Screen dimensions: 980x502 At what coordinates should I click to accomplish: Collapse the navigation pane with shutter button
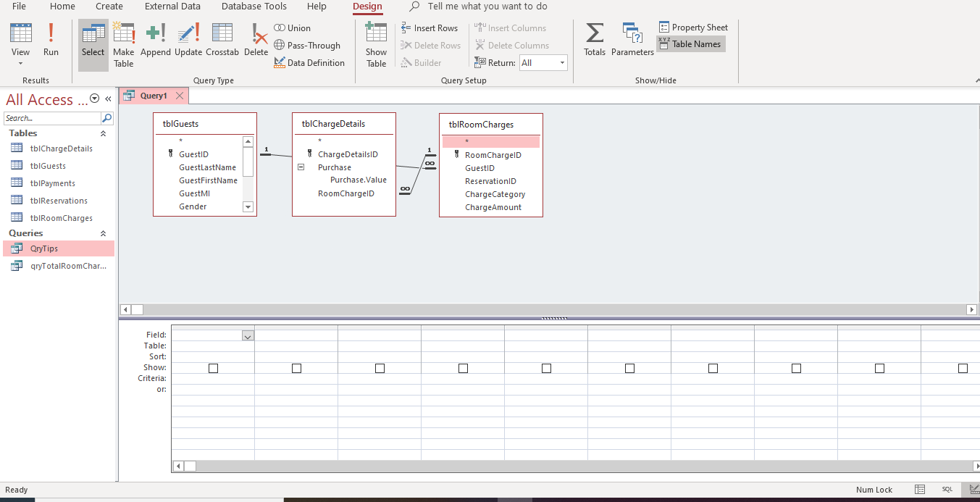[x=108, y=99]
